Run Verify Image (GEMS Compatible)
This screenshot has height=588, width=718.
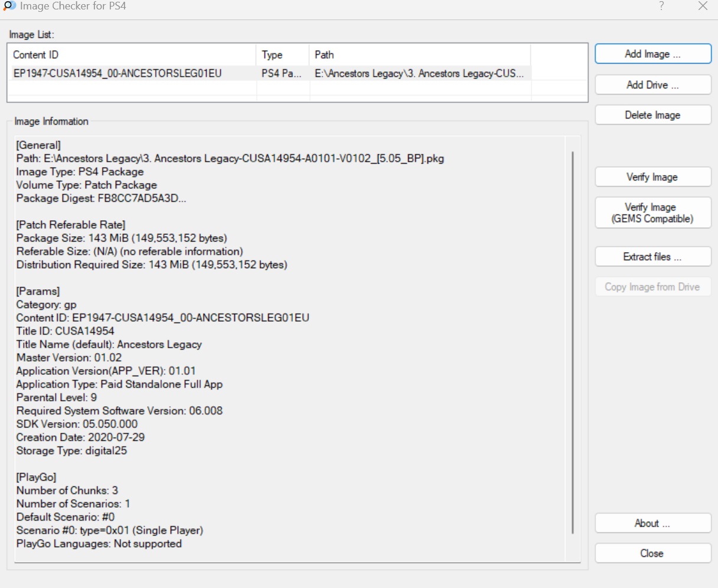pos(652,213)
